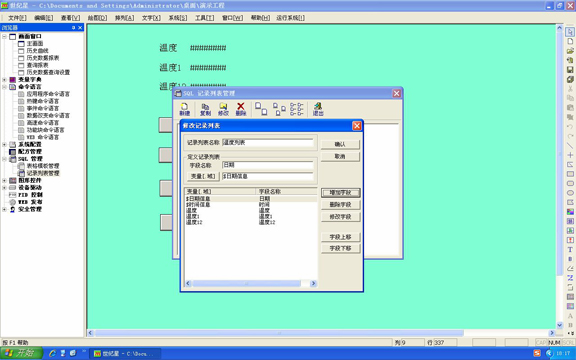The image size is (576, 360).
Task: Select 记录列表管理 in the browser tree
Action: click(x=43, y=173)
